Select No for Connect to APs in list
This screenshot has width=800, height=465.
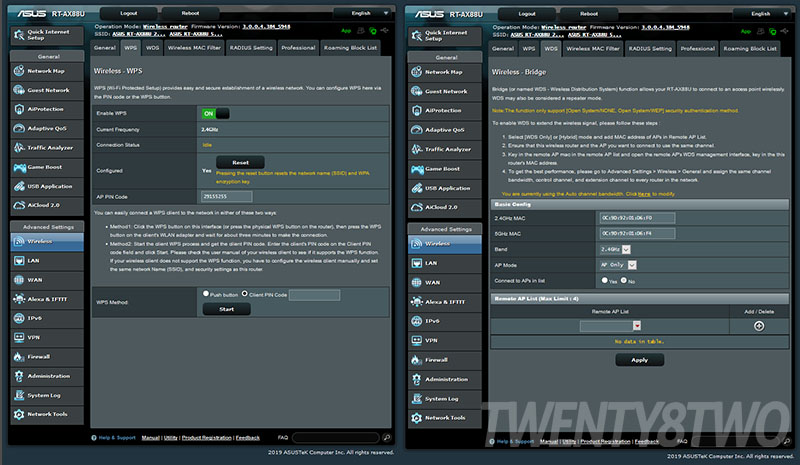point(623,280)
